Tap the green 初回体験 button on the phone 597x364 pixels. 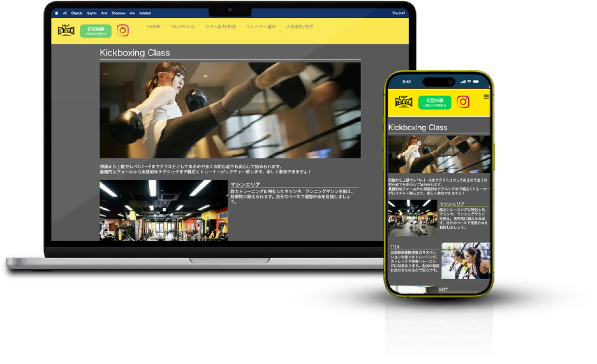coord(435,102)
